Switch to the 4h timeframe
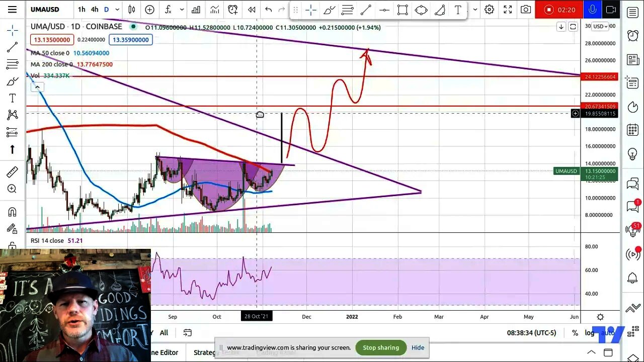Screen dimensions: 644x362 [95, 9]
